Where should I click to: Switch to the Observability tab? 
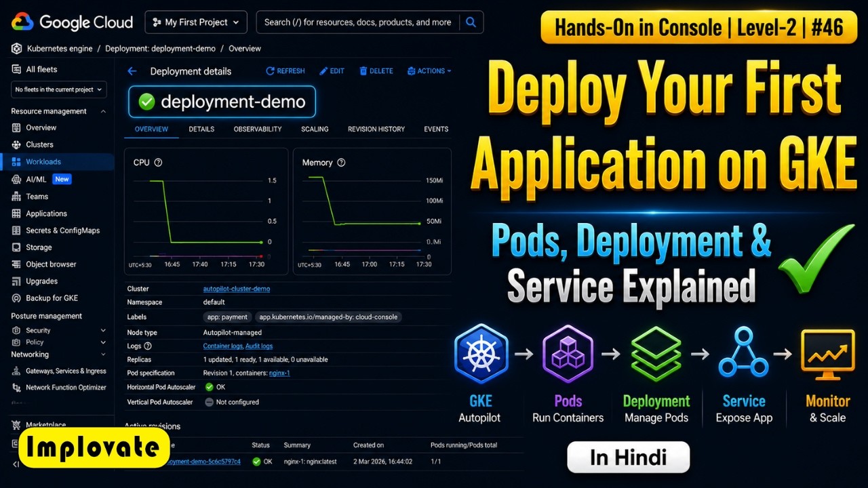[258, 129]
